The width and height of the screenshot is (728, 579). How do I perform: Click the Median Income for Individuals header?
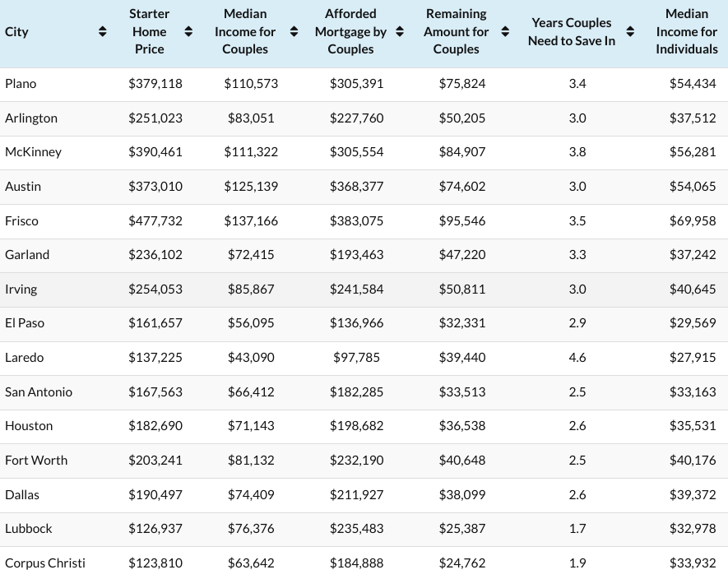(x=686, y=32)
